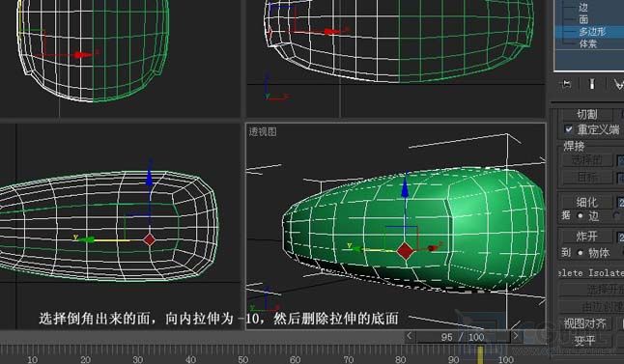Click the yellow current-frame marker on timeline
This screenshot has height=364, width=624.
pos(480,354)
